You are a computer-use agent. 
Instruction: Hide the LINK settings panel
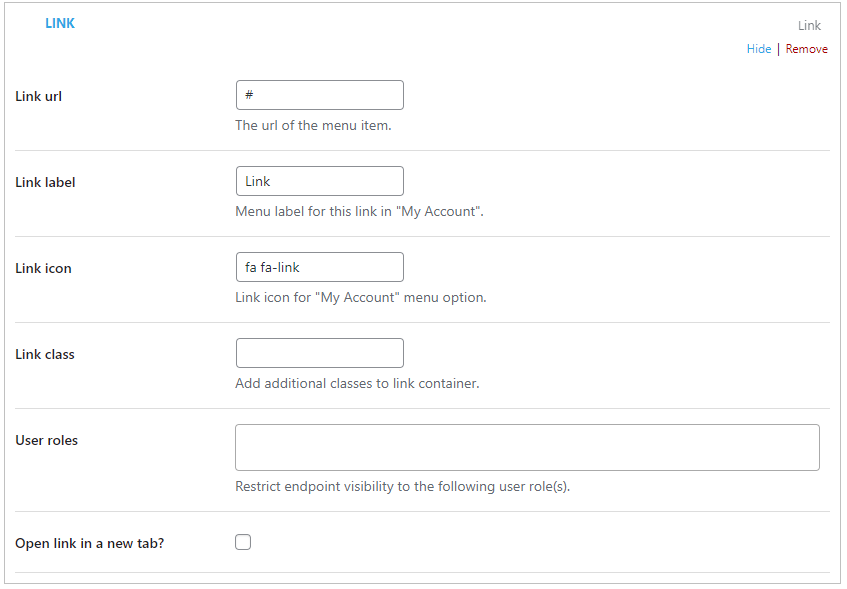click(x=758, y=49)
